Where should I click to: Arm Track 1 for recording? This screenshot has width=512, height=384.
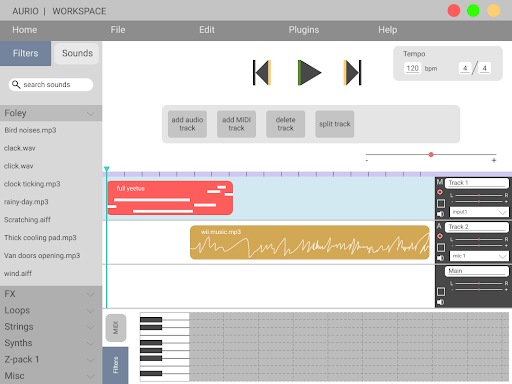440,192
